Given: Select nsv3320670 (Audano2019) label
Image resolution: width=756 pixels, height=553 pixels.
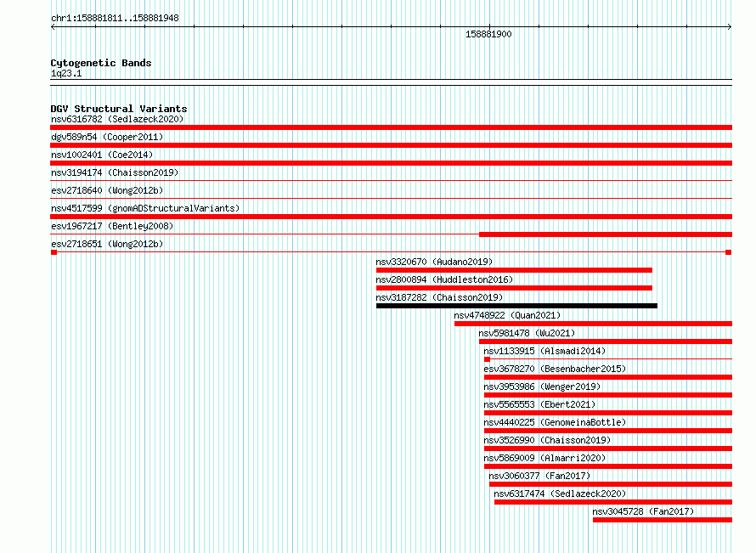Looking at the screenshot, I should (434, 262).
